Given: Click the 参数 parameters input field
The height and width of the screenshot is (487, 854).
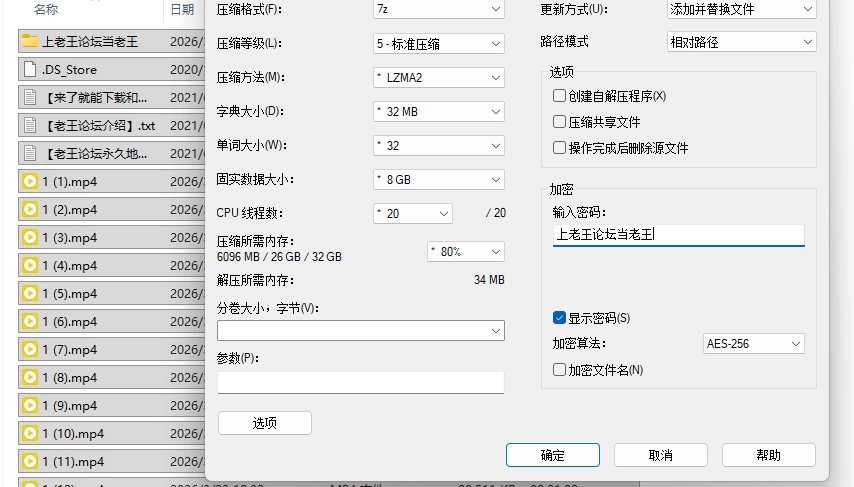Looking at the screenshot, I should click(361, 382).
